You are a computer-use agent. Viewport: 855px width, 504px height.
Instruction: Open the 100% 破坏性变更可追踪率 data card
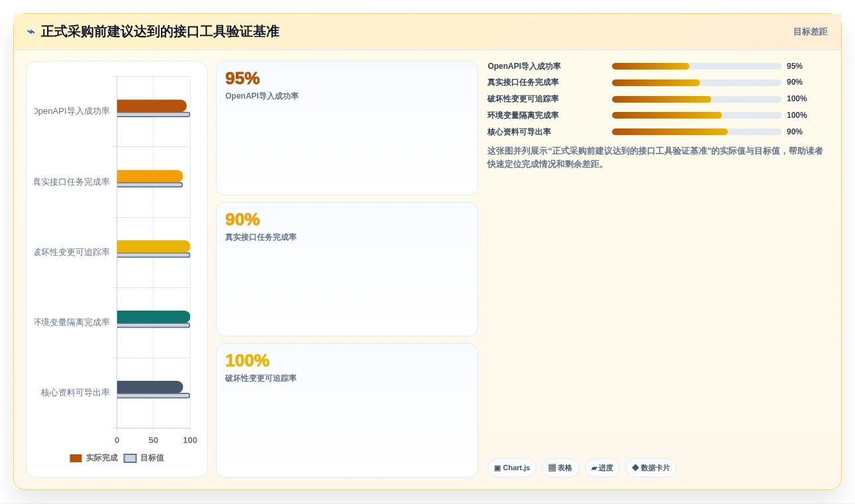click(x=347, y=411)
